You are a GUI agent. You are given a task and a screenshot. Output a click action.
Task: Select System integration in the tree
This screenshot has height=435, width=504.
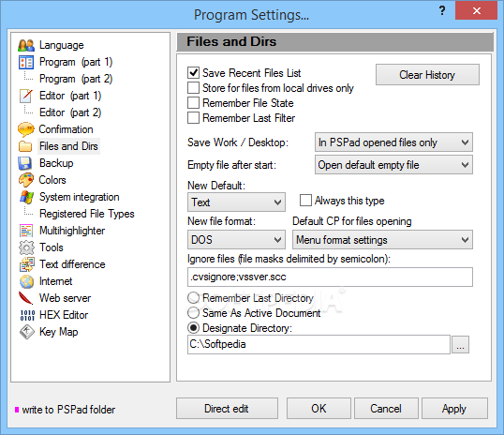tap(80, 197)
